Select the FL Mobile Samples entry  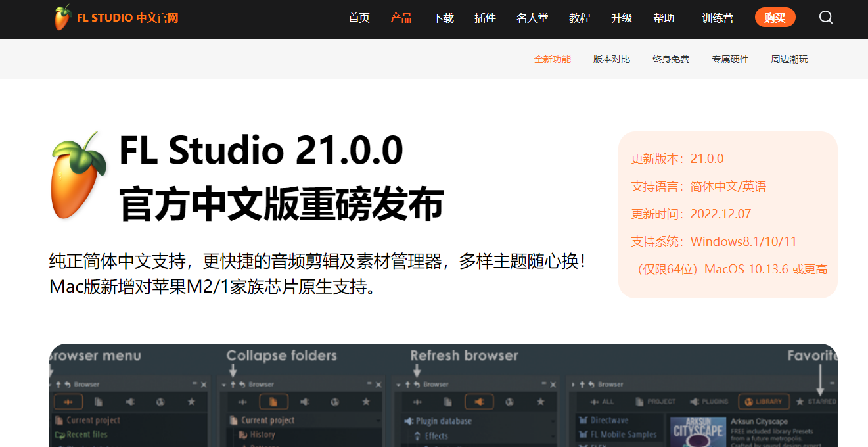618,435
